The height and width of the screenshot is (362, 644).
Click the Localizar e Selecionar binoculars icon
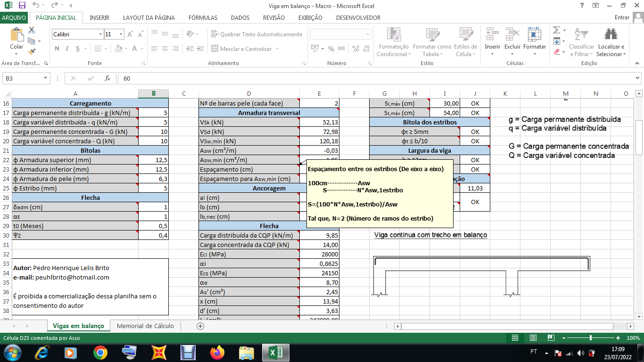click(x=611, y=34)
